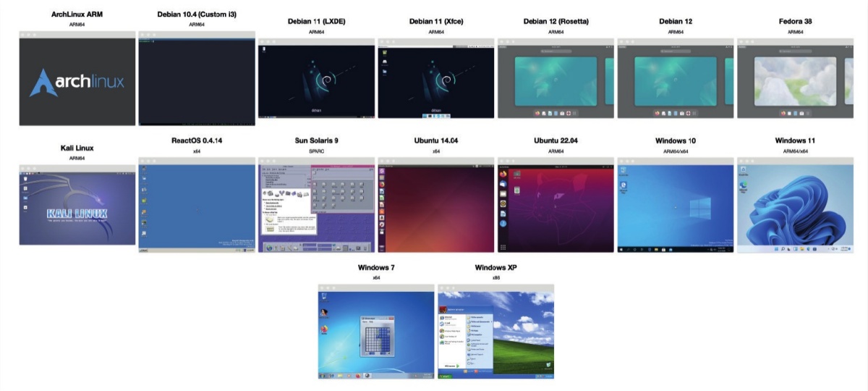Select the x64 label under Ubuntu 14.04

(x=436, y=151)
